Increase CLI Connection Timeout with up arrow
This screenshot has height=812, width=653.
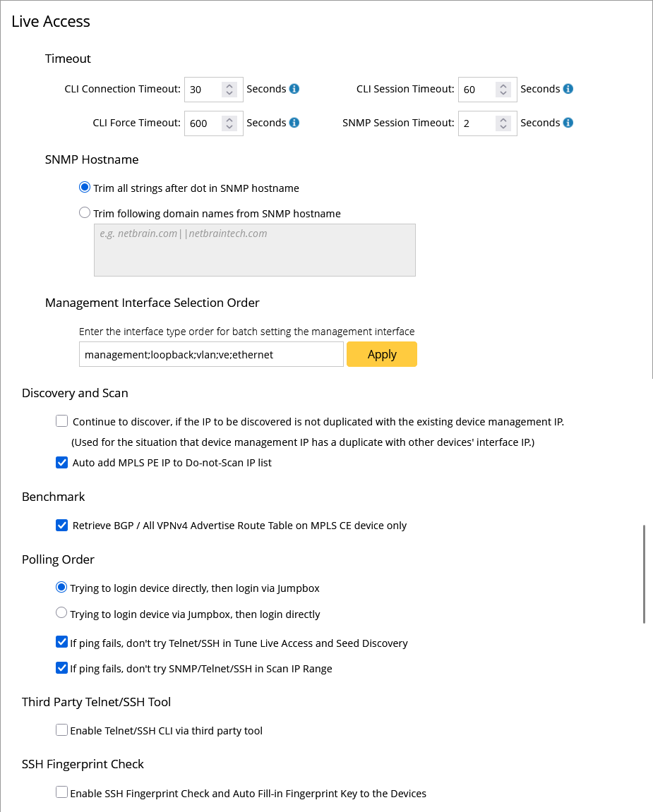[x=229, y=86]
